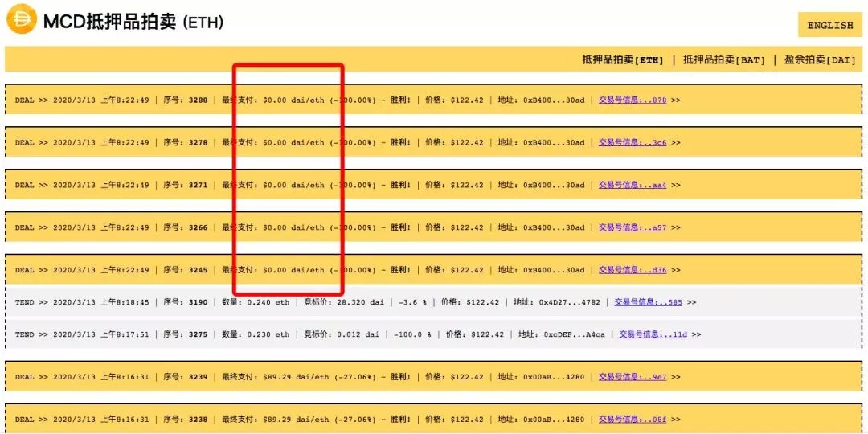The height and width of the screenshot is (434, 868).
Task: Follow transaction info link ending 9e7
Action: [633, 377]
